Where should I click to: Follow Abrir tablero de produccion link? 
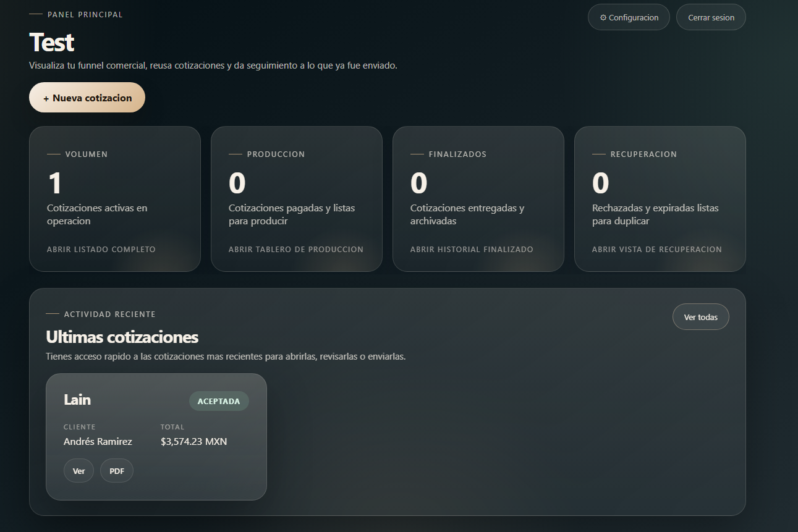point(296,250)
